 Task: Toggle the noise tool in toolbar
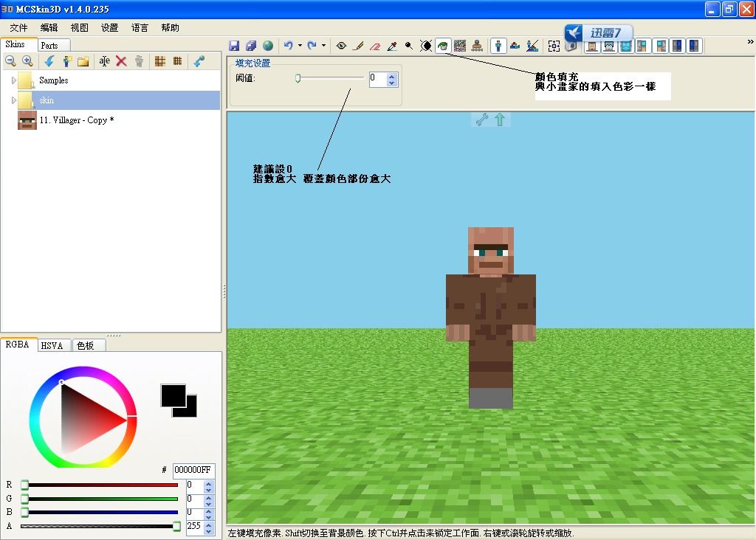[x=460, y=46]
